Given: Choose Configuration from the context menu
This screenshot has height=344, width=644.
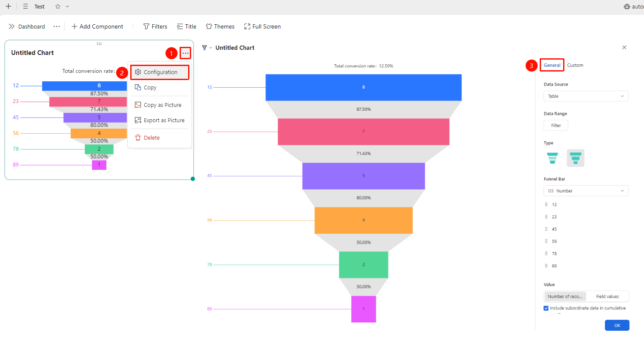Looking at the screenshot, I should (160, 72).
